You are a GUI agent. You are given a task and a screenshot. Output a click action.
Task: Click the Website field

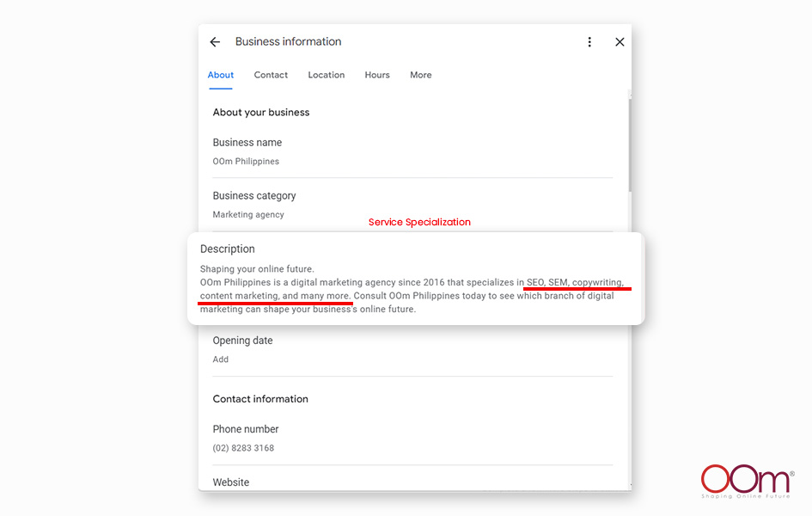coord(231,482)
